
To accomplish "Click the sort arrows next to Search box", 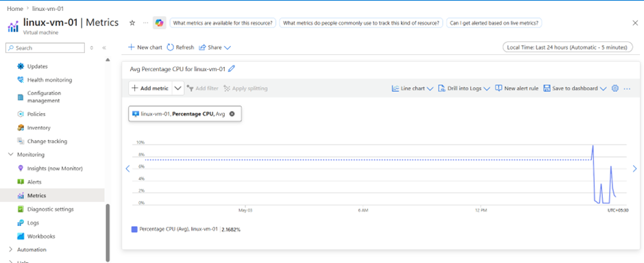I will (x=92, y=48).
